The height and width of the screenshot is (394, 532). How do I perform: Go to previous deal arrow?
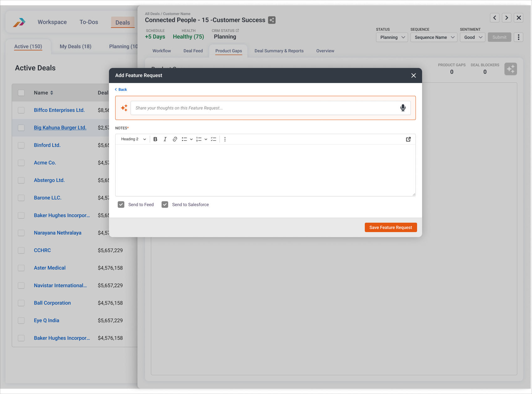click(x=495, y=18)
